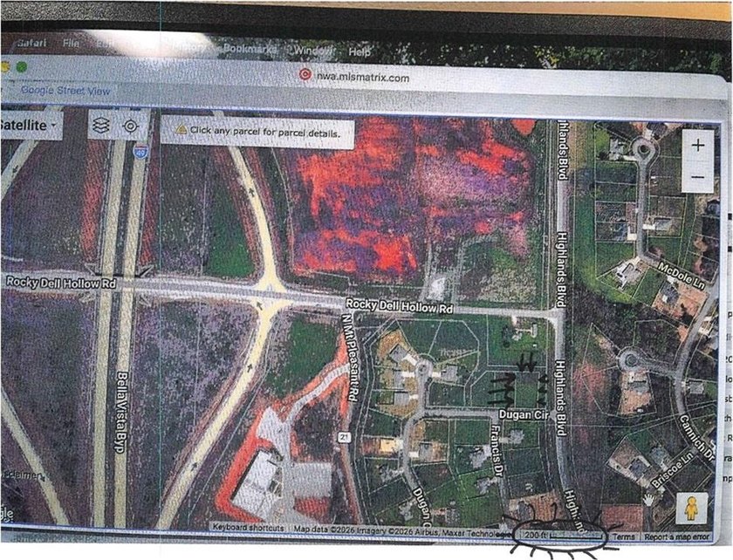Click Report a map error link
The width and height of the screenshot is (733, 560).
click(676, 538)
